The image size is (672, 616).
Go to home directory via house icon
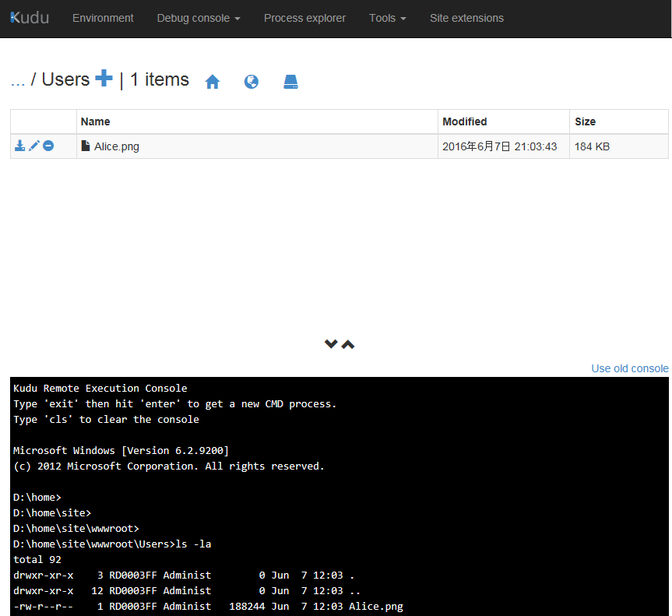point(212,82)
